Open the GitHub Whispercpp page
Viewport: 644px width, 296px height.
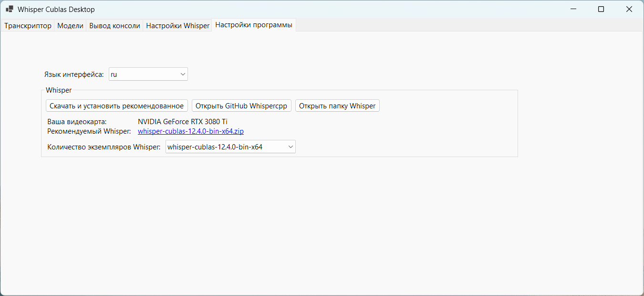(x=241, y=106)
